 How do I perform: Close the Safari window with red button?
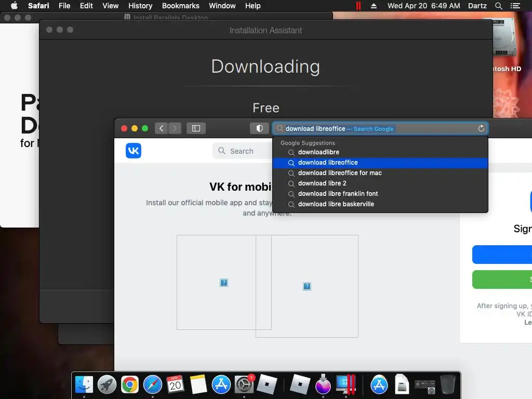tap(124, 128)
